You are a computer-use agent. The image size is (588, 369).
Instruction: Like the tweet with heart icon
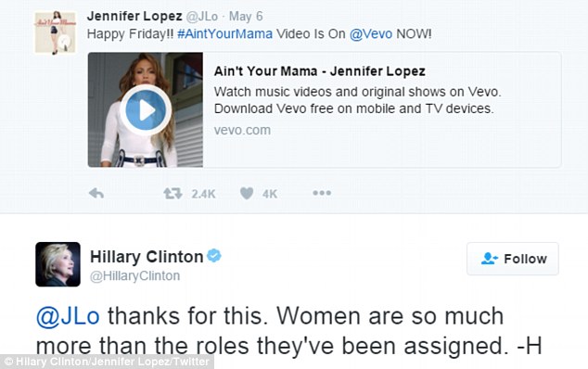pos(247,194)
